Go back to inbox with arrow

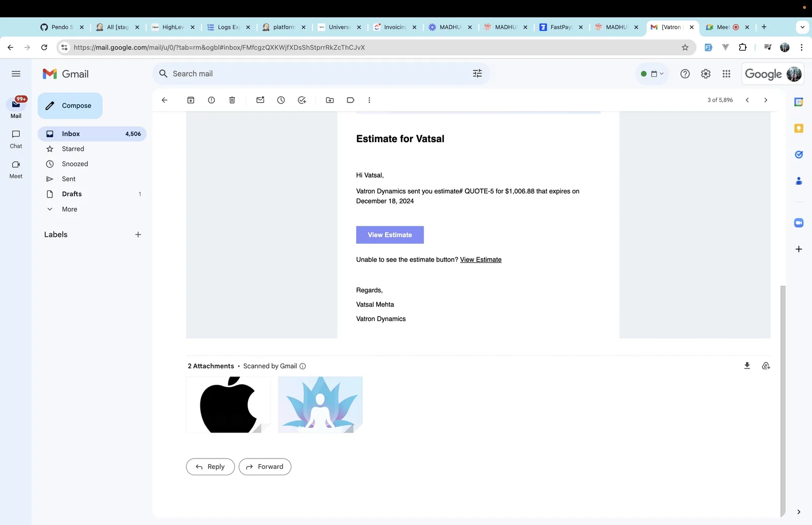tap(164, 101)
